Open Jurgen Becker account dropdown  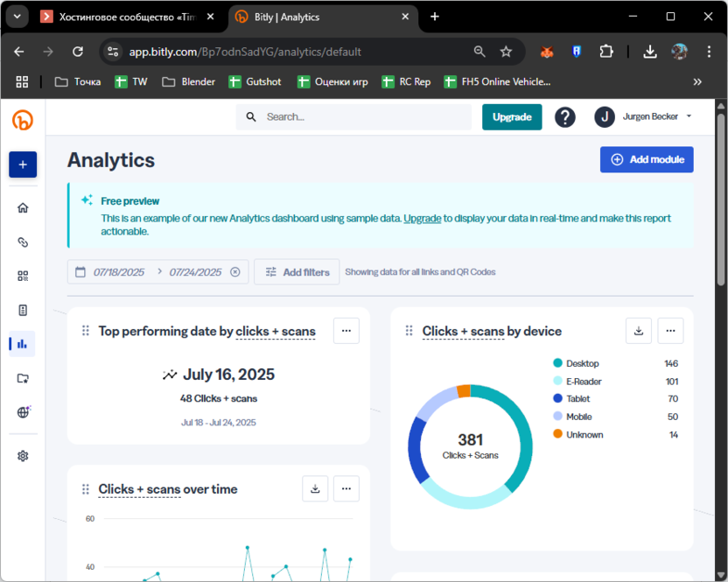643,116
